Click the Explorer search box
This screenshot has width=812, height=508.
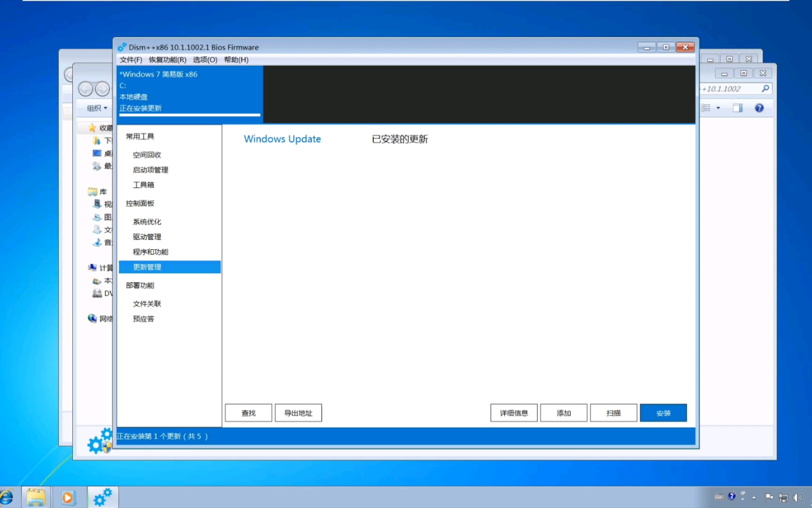point(736,88)
